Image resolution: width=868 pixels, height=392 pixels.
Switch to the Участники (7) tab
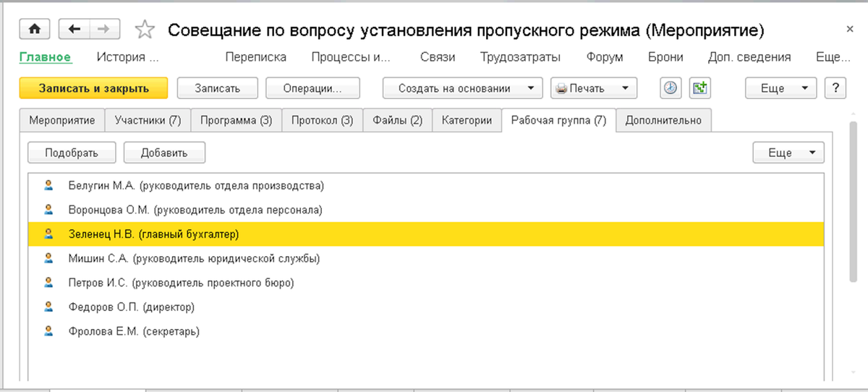point(148,121)
